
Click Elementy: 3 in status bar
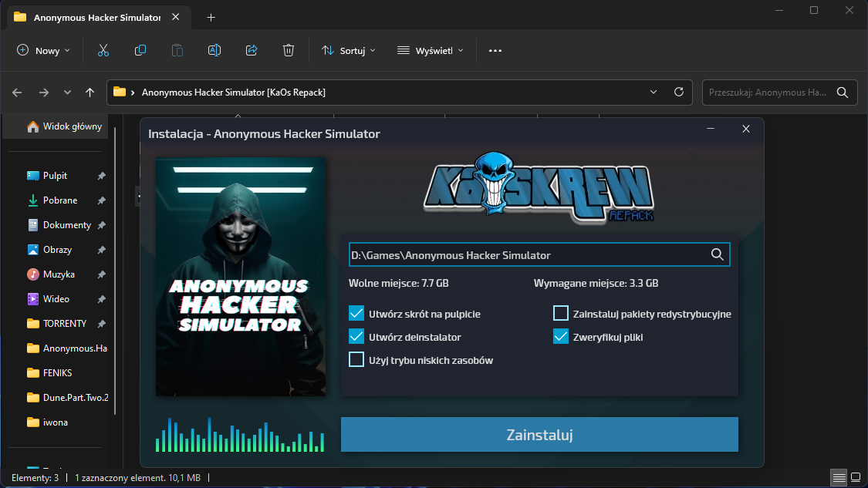(35, 477)
